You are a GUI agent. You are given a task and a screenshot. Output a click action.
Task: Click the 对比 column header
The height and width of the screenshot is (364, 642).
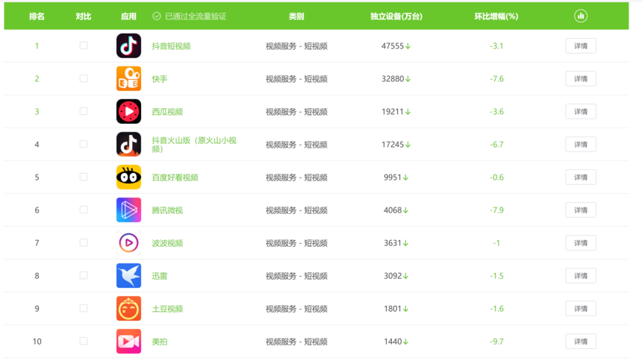84,16
